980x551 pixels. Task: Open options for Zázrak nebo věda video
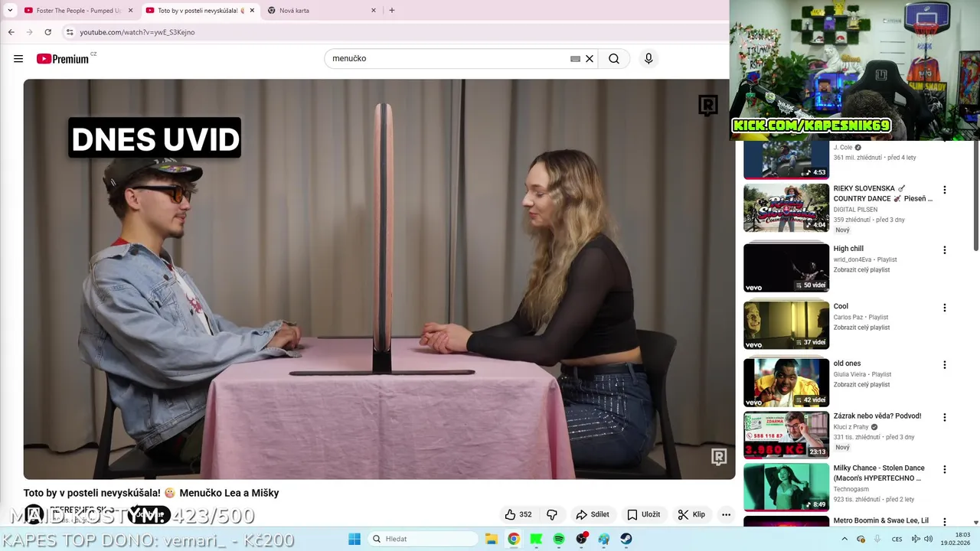(x=944, y=417)
